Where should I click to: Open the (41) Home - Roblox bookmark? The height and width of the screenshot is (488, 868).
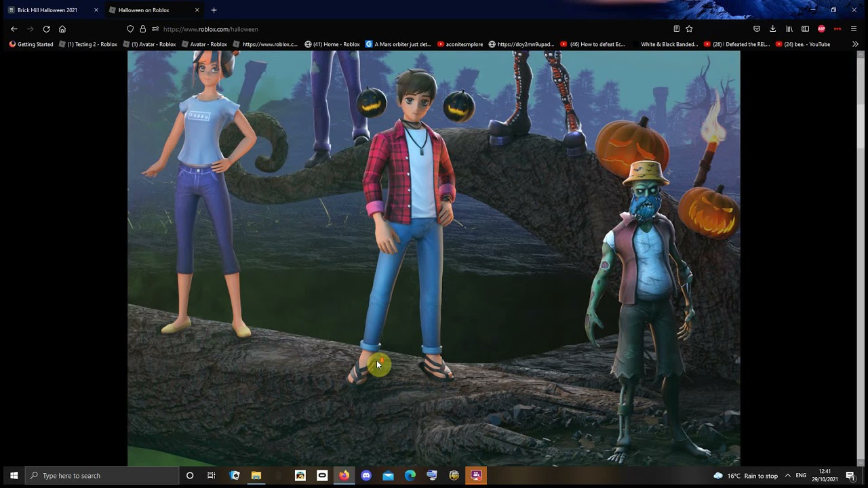332,44
